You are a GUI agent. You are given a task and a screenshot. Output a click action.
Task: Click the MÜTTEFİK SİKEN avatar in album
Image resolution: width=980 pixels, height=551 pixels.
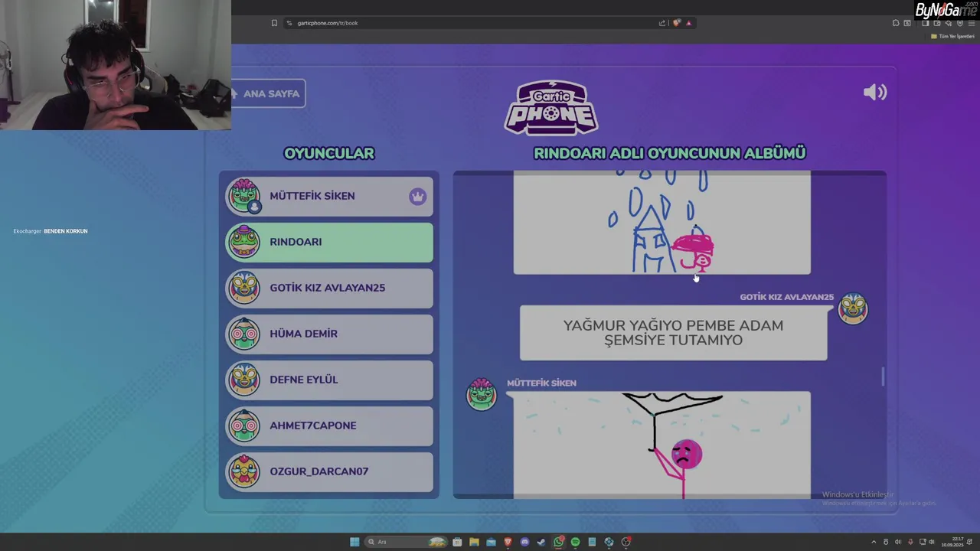click(482, 394)
